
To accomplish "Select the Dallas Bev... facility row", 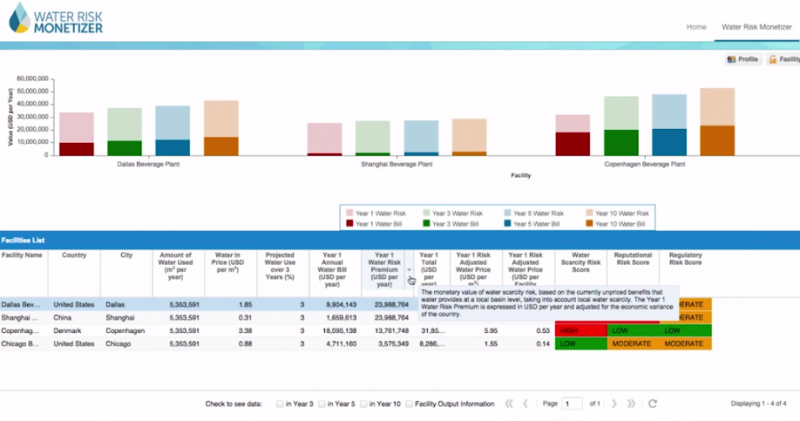I will pyautogui.click(x=356, y=304).
